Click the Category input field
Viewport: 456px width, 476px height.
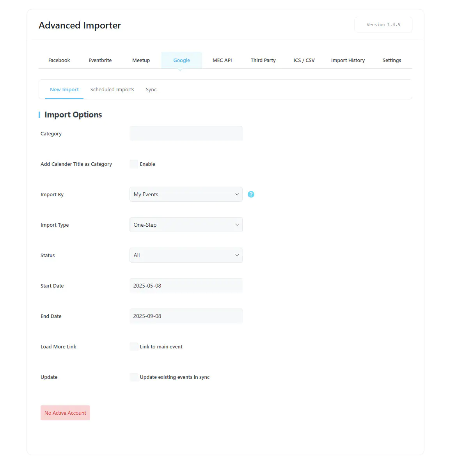(186, 133)
